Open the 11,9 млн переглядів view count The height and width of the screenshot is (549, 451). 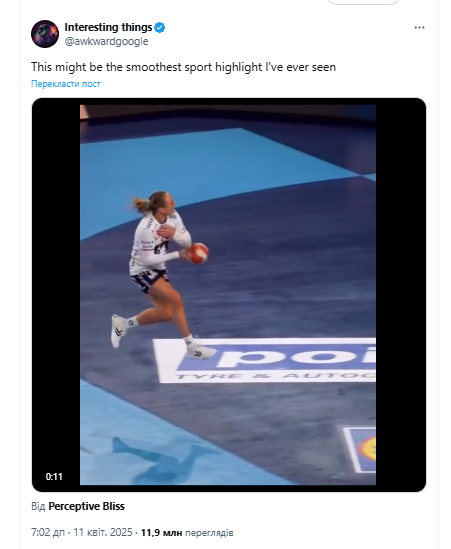pyautogui.click(x=187, y=533)
